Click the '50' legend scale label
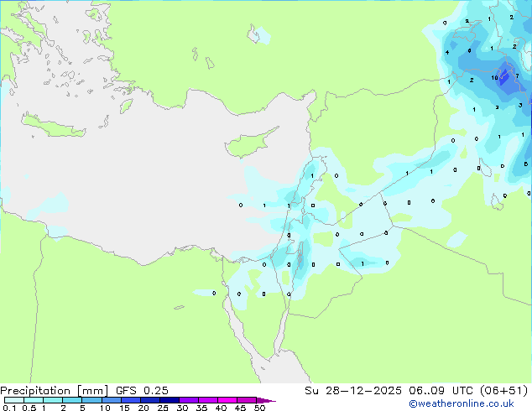This screenshot has width=532, height=411. 259,408
